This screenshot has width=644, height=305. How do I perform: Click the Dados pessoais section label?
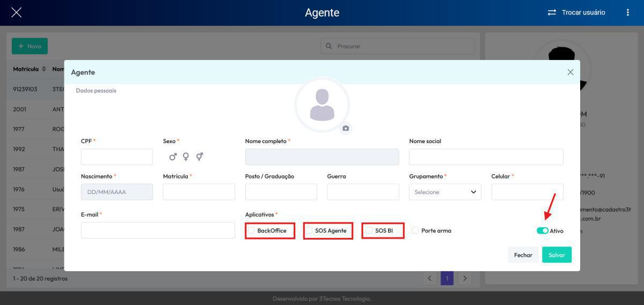(x=96, y=91)
